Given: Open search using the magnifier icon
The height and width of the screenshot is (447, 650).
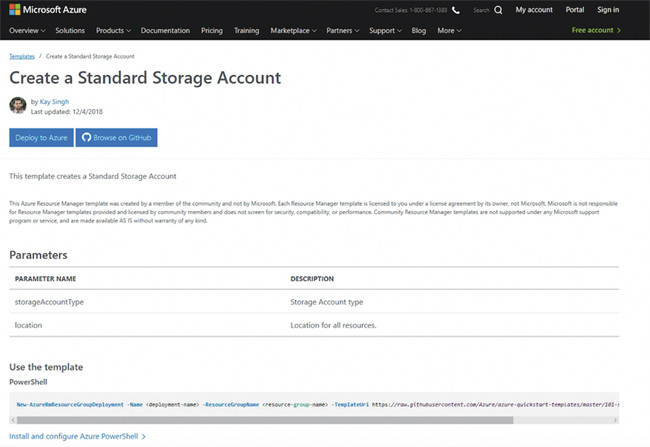Looking at the screenshot, I should pos(498,10).
